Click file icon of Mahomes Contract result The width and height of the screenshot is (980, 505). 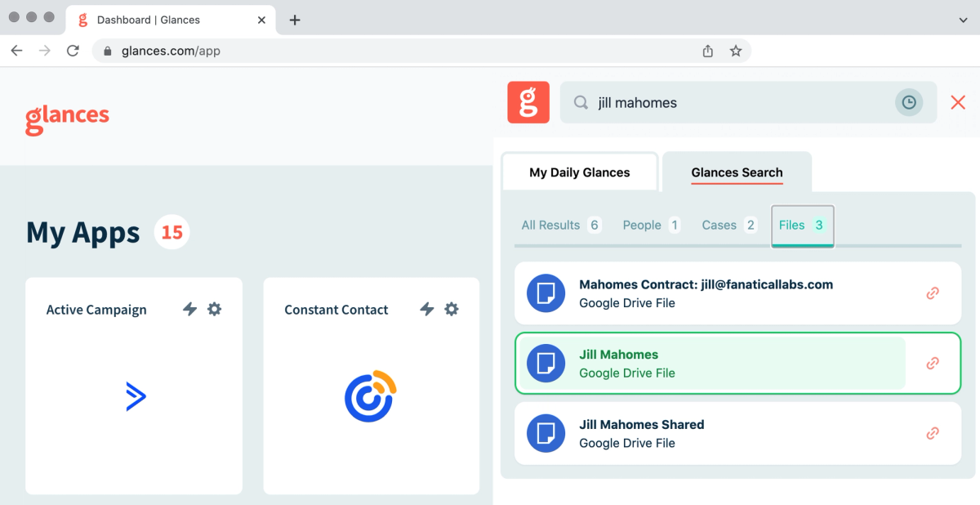(x=546, y=293)
